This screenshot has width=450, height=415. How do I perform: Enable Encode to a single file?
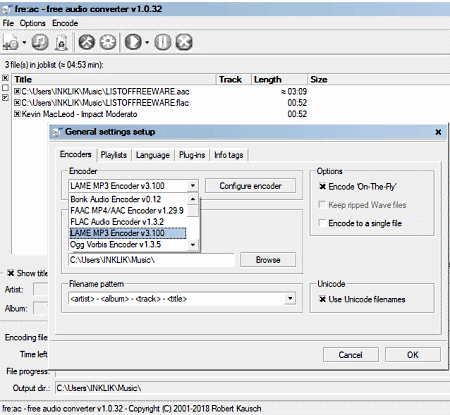pos(322,223)
